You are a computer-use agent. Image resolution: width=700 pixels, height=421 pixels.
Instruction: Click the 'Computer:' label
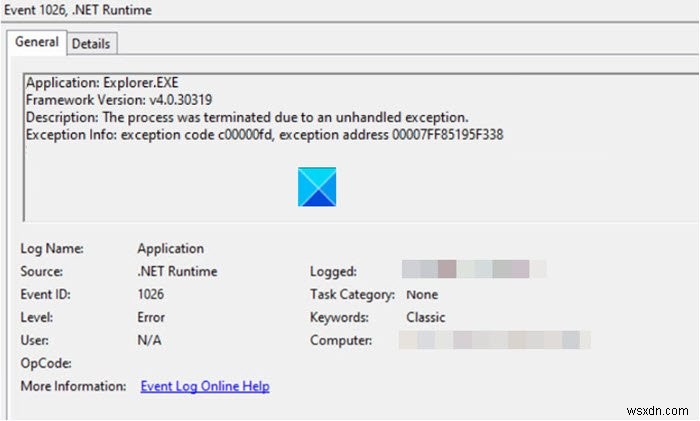341,341
